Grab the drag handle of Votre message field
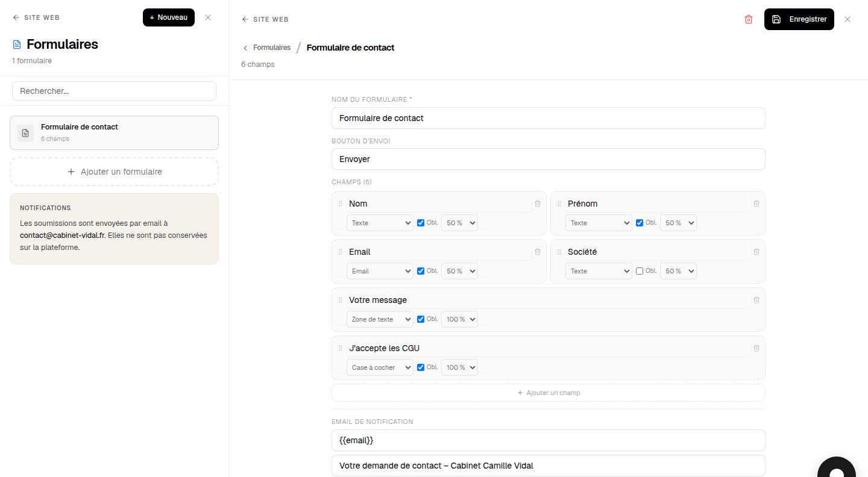This screenshot has height=477, width=868. tap(341, 300)
